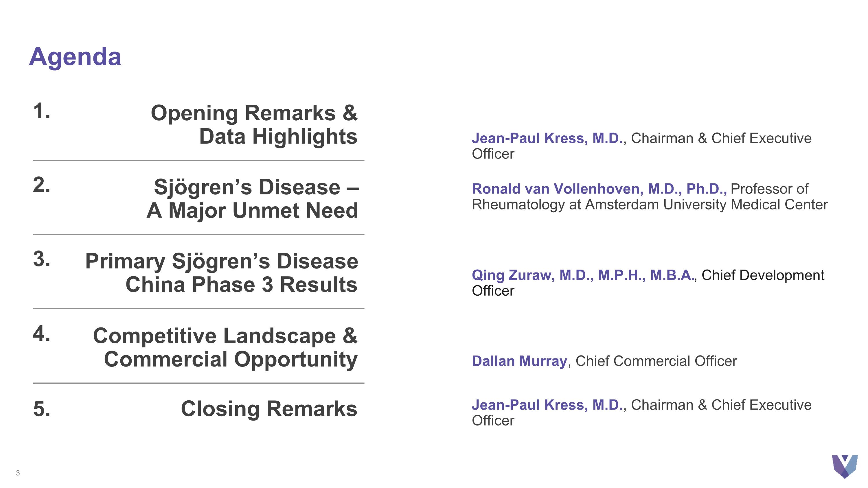Click Chief Commercial Officer title text
This screenshot has height=488, width=868.
tap(656, 361)
